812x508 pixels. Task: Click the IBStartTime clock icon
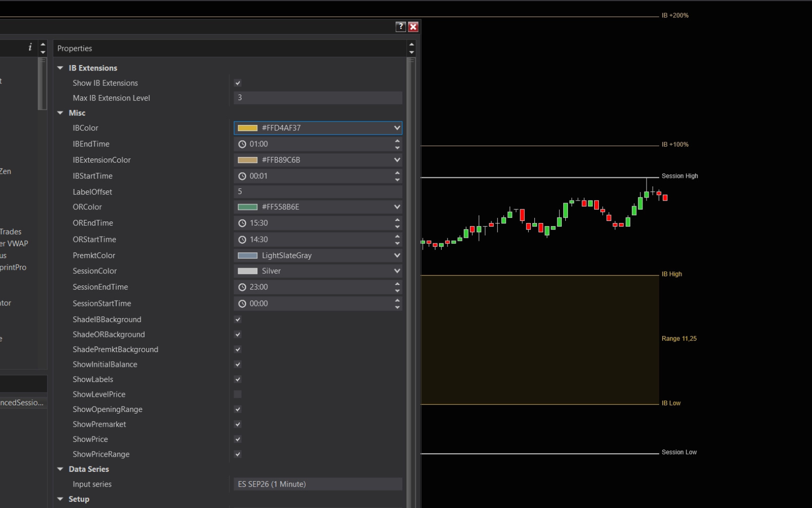click(x=242, y=176)
